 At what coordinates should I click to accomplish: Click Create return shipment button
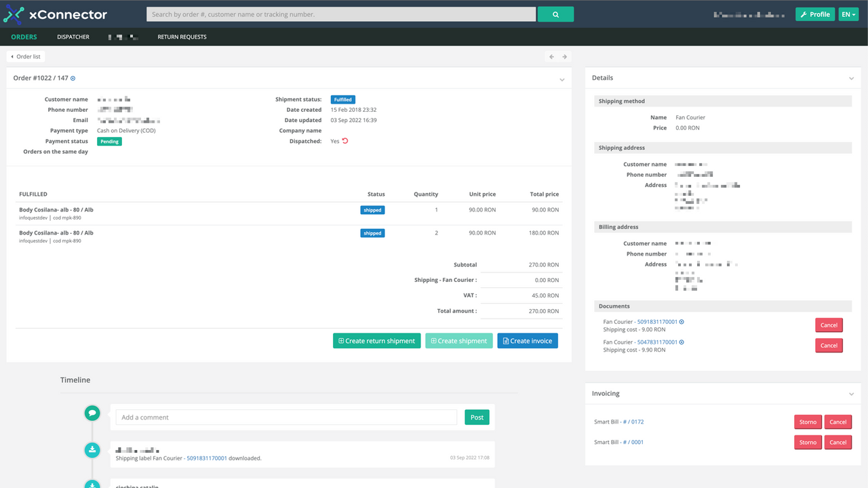(376, 341)
